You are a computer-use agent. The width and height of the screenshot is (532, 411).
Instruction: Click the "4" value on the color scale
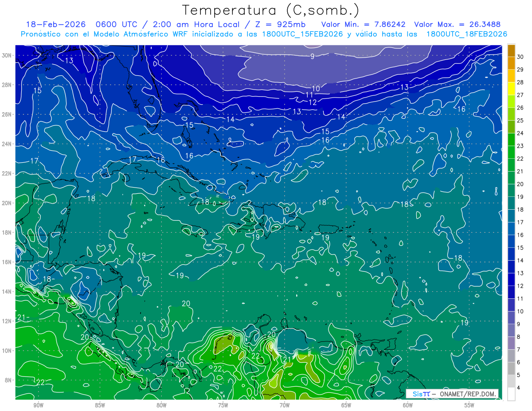coord(519,388)
